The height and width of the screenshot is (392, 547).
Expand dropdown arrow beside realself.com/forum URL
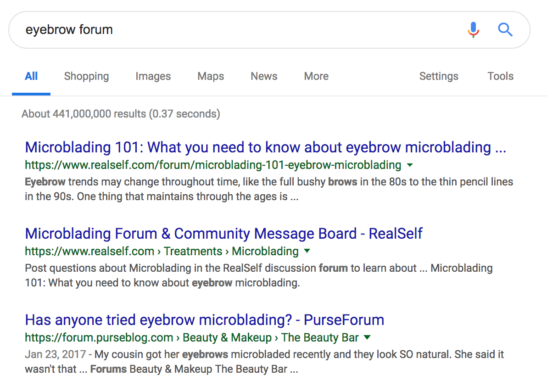[x=410, y=165]
